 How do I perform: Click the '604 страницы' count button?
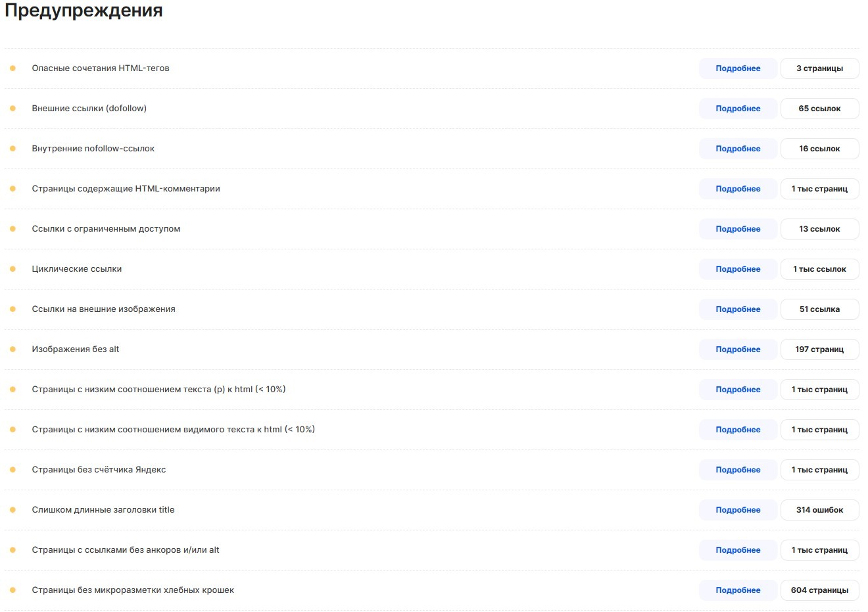coord(819,590)
